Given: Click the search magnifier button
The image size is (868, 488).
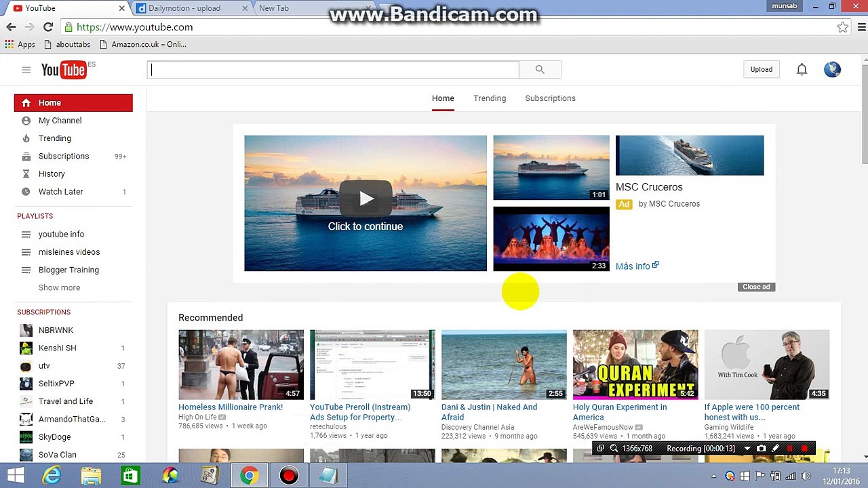Looking at the screenshot, I should 540,69.
